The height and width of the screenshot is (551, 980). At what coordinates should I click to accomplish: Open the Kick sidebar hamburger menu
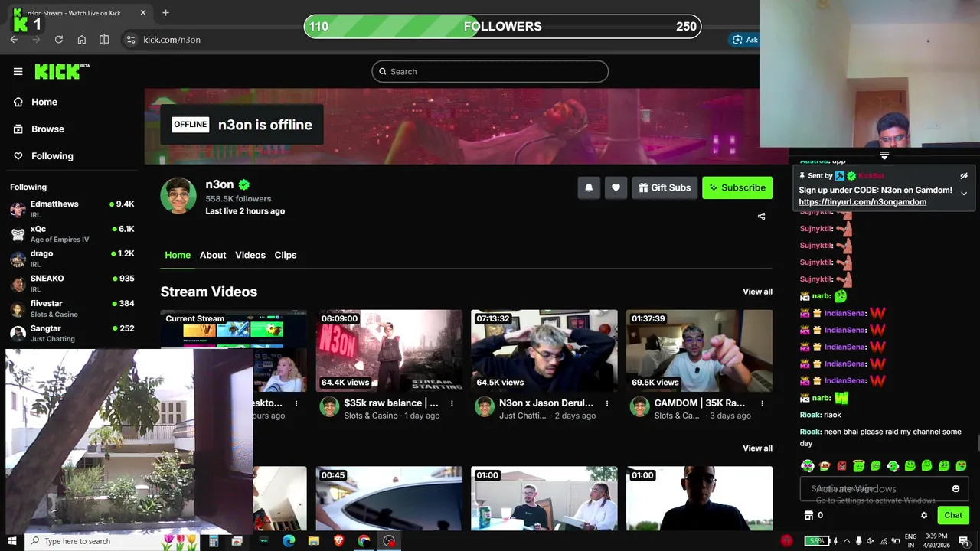pyautogui.click(x=18, y=71)
